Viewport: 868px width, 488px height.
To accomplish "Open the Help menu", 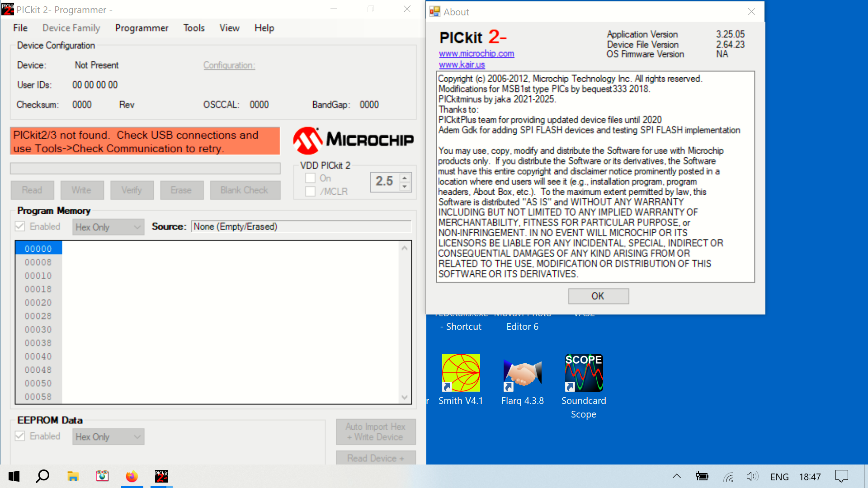I will pyautogui.click(x=264, y=28).
